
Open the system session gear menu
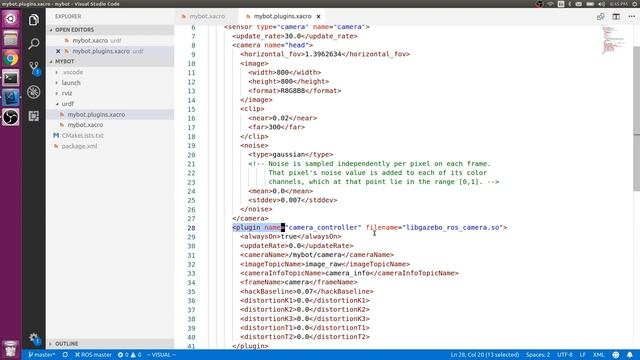pos(635,4)
